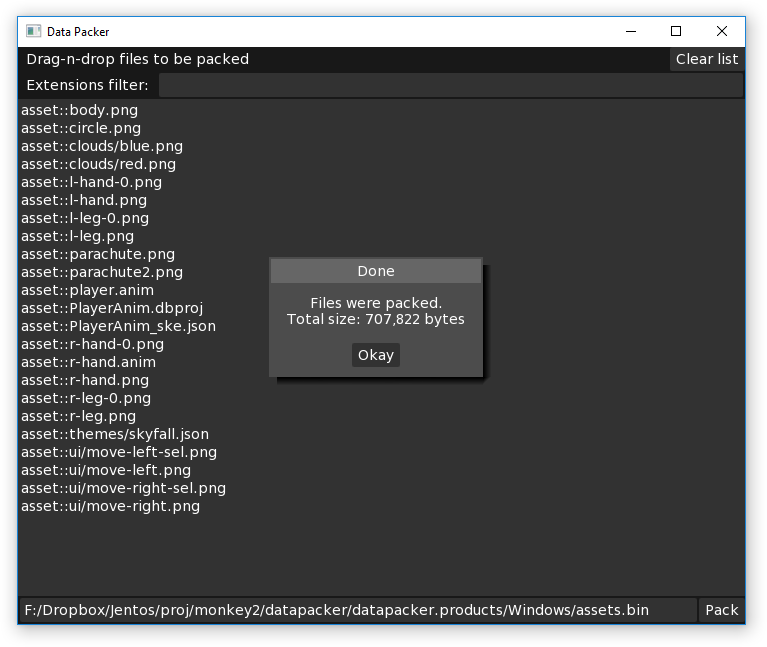Image resolution: width=767 pixels, height=647 pixels.
Task: Select asset::parachute2.png entry
Action: [102, 272]
